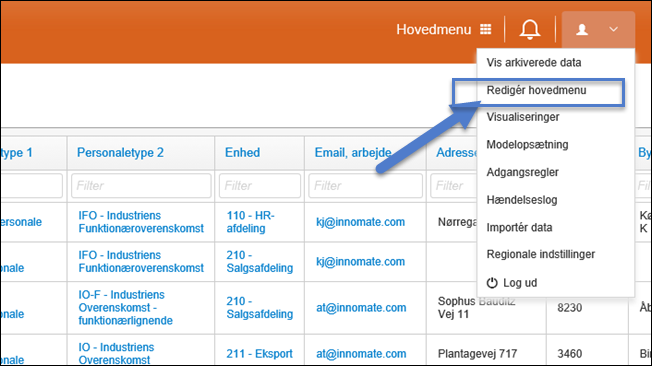Open Regionale indstillinger menu entry
The width and height of the screenshot is (652, 366).
[x=541, y=254]
